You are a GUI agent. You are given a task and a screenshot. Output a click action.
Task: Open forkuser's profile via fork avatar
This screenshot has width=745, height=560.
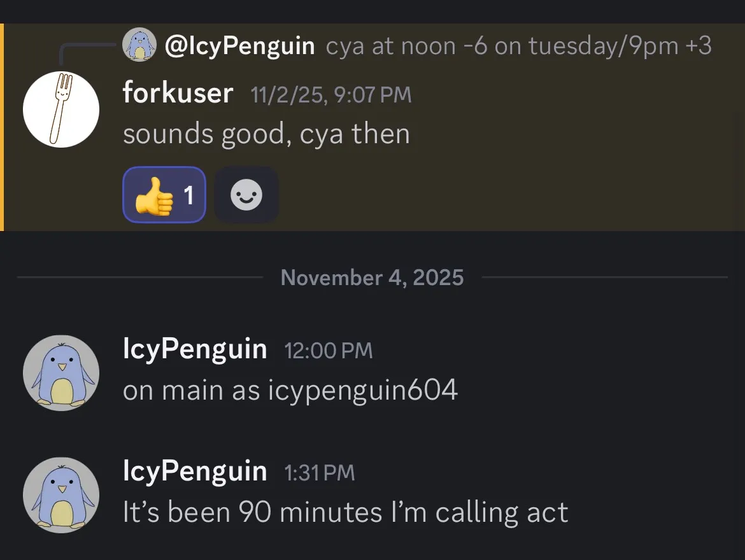coord(60,109)
